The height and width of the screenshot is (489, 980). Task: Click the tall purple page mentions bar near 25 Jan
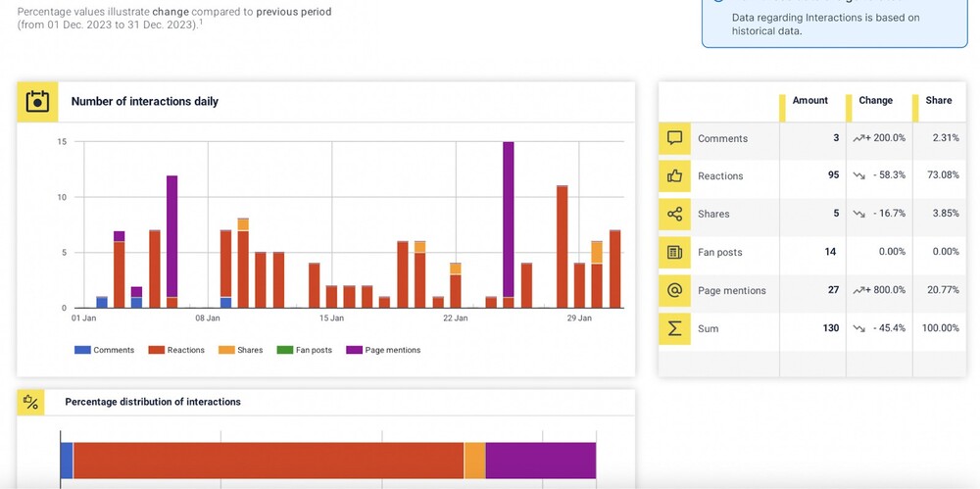click(x=508, y=219)
